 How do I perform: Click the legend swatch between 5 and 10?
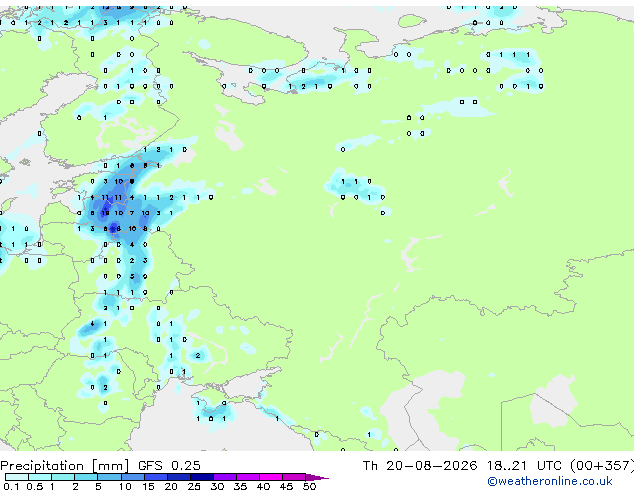point(109,477)
